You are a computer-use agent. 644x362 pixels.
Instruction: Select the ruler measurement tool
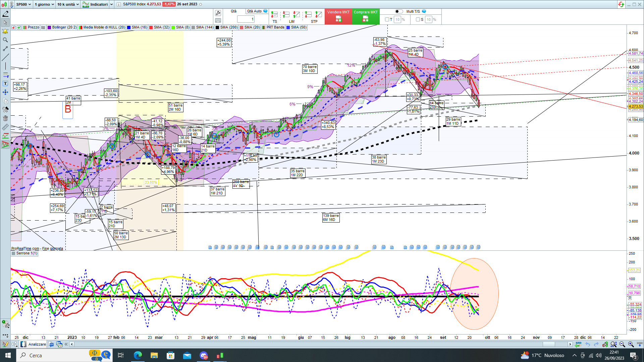pyautogui.click(x=5, y=127)
